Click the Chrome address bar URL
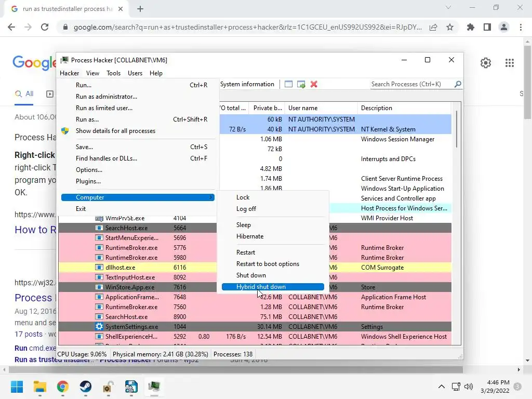The image size is (532, 399). click(x=248, y=27)
